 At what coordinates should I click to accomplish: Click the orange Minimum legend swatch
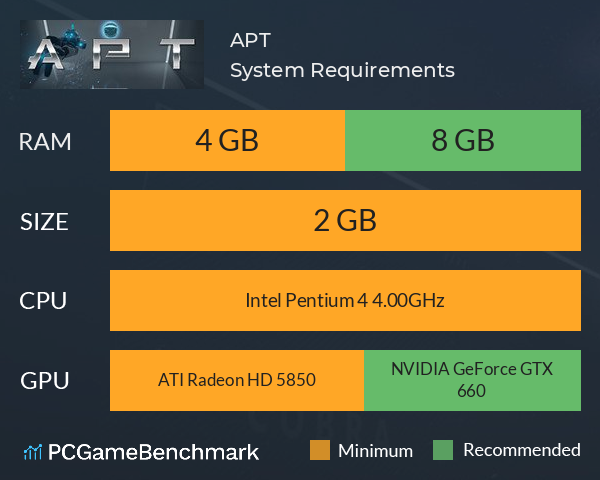pyautogui.click(x=320, y=450)
